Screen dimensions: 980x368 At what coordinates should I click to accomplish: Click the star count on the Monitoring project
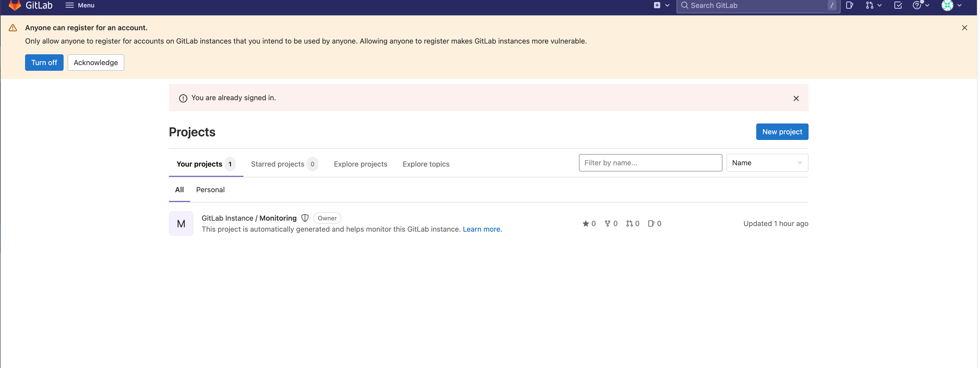click(x=589, y=223)
